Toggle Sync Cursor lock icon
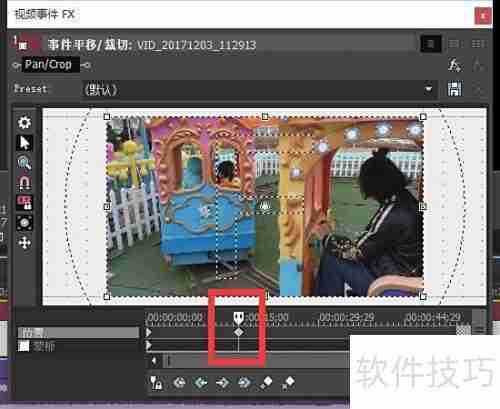Screen dimensions: 500x409 [156, 383]
